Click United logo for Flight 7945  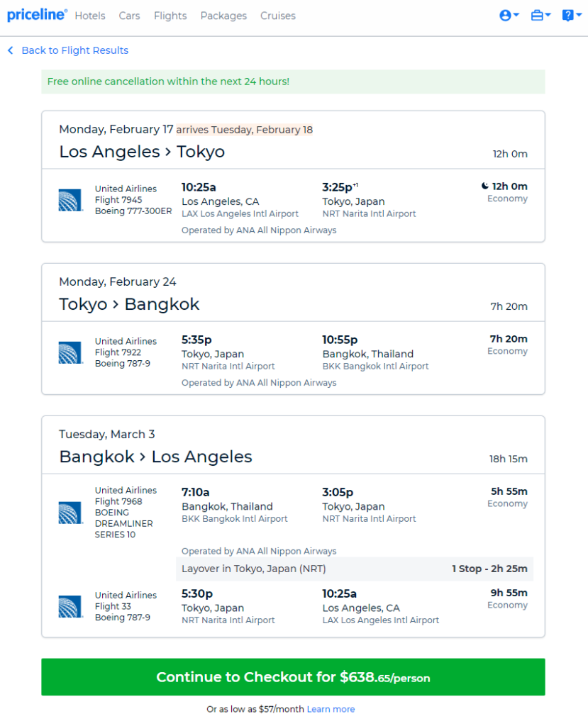click(x=70, y=200)
